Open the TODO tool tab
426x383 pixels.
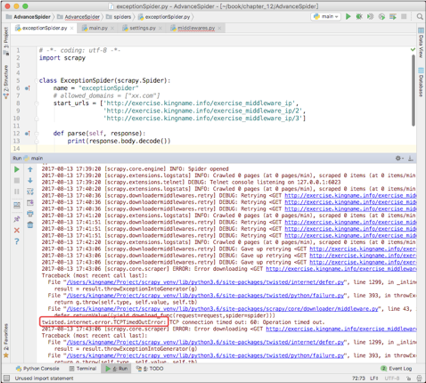(x=150, y=369)
